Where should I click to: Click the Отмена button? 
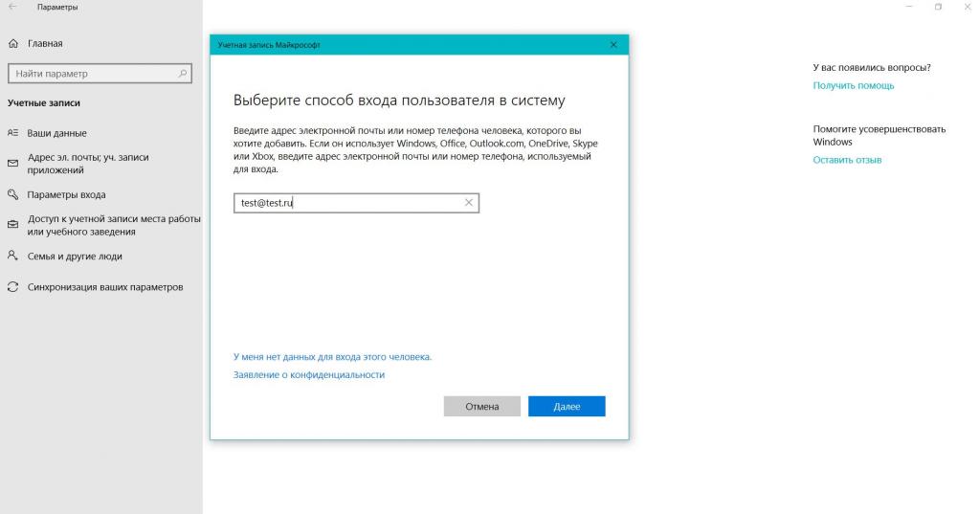point(482,407)
